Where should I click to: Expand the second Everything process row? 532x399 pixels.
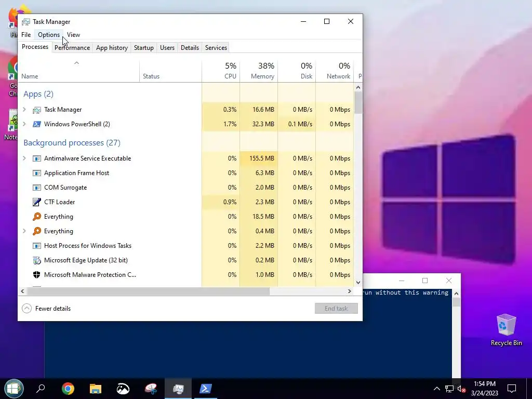tap(24, 231)
